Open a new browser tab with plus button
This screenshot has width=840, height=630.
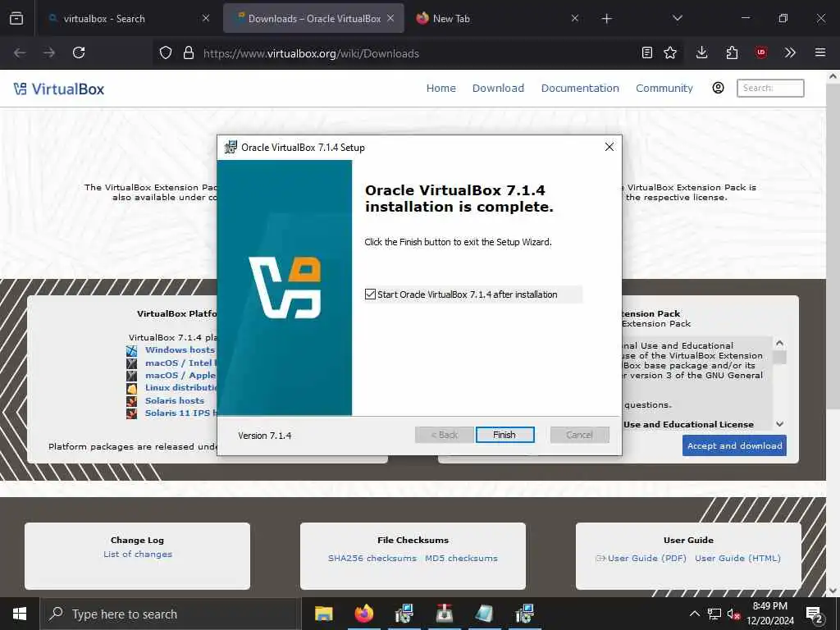606,19
